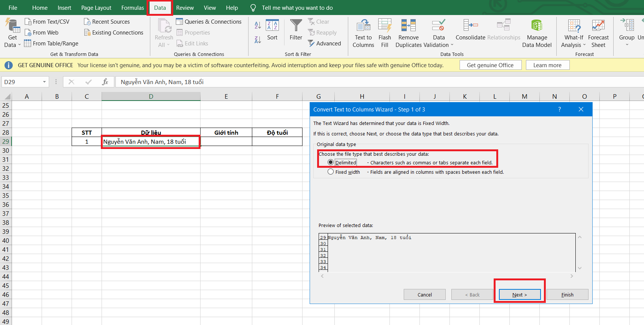Select the Fixed width radio option

(x=330, y=172)
